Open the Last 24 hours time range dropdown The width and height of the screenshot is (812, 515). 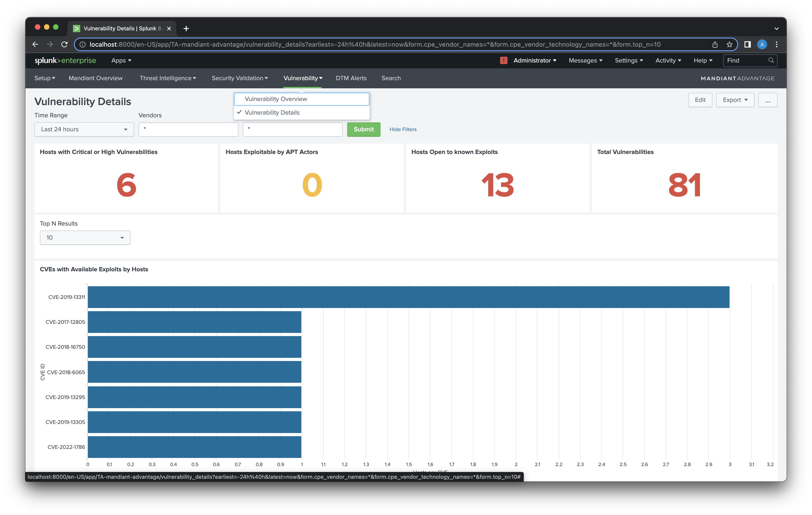pyautogui.click(x=84, y=129)
